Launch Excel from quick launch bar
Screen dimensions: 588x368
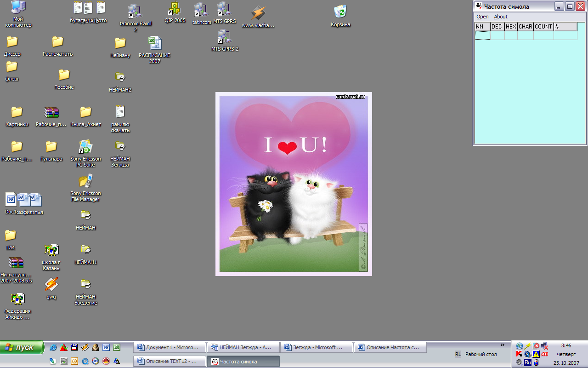point(117,347)
